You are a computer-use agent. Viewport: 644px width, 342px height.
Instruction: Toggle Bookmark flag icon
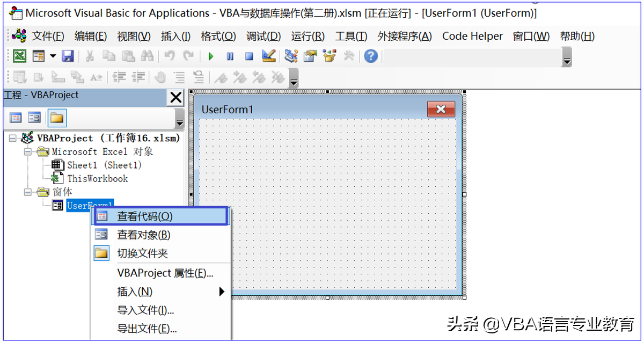(221, 77)
